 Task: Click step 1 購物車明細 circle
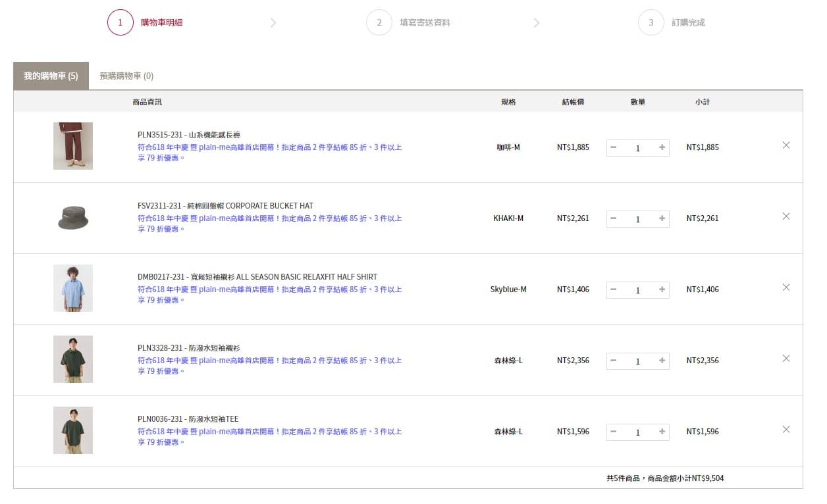pos(120,22)
